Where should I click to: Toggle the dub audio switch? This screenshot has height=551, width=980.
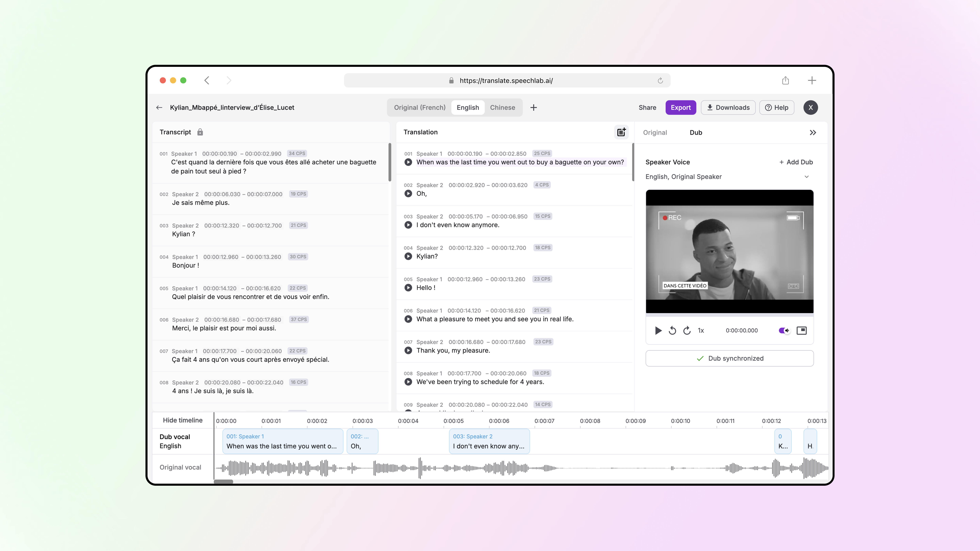tap(784, 330)
